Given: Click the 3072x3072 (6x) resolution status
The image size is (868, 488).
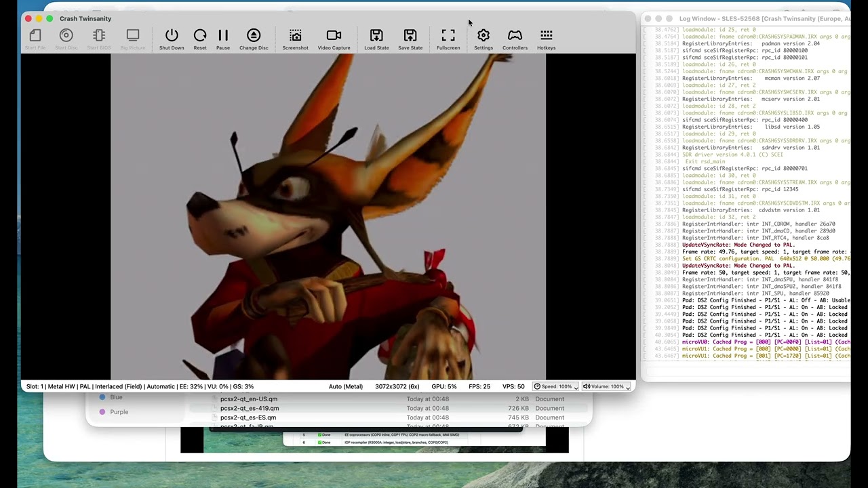Looking at the screenshot, I should pyautogui.click(x=397, y=386).
